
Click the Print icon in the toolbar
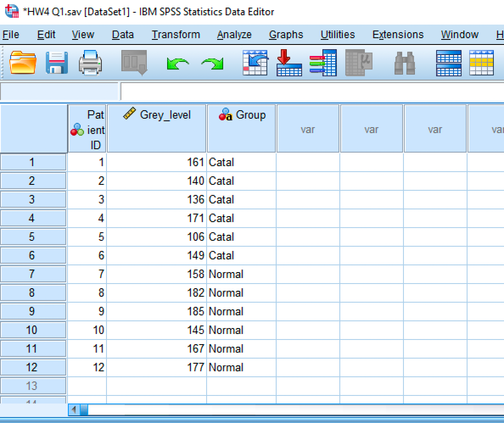click(90, 63)
